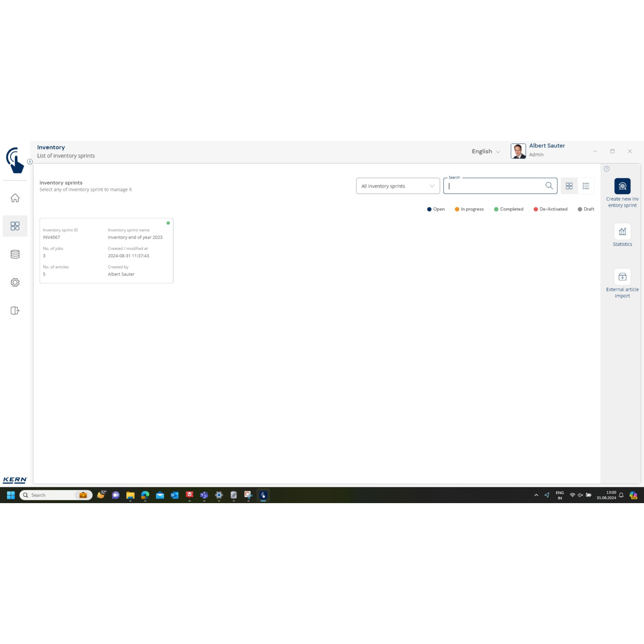The image size is (644, 644).
Task: Open the INV4567 inventory sprint card
Action: click(x=106, y=251)
